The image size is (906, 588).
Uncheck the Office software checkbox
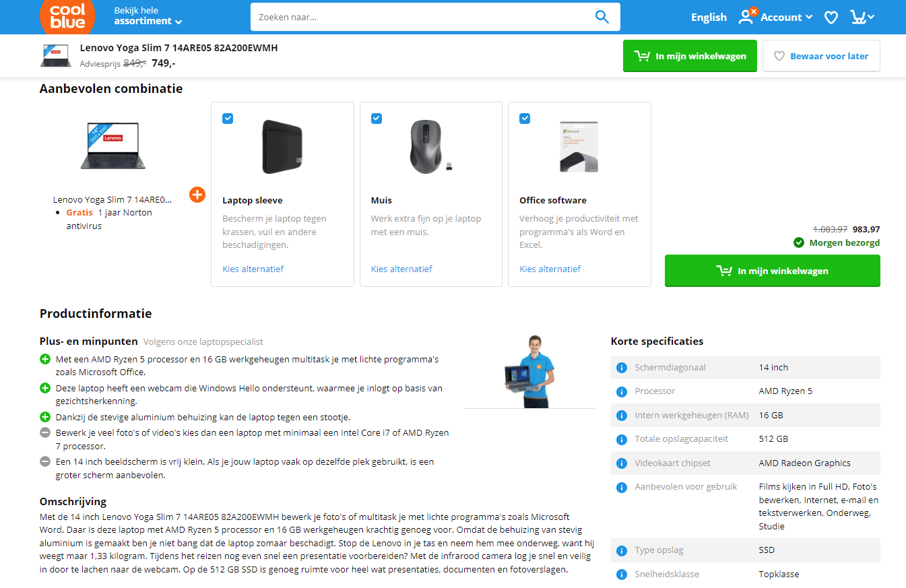525,119
